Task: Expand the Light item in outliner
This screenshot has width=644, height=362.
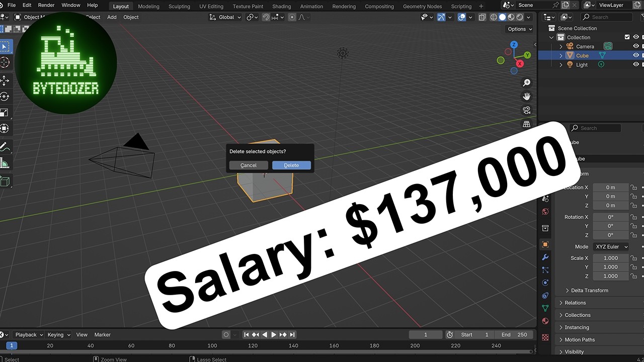Action: tap(561, 64)
